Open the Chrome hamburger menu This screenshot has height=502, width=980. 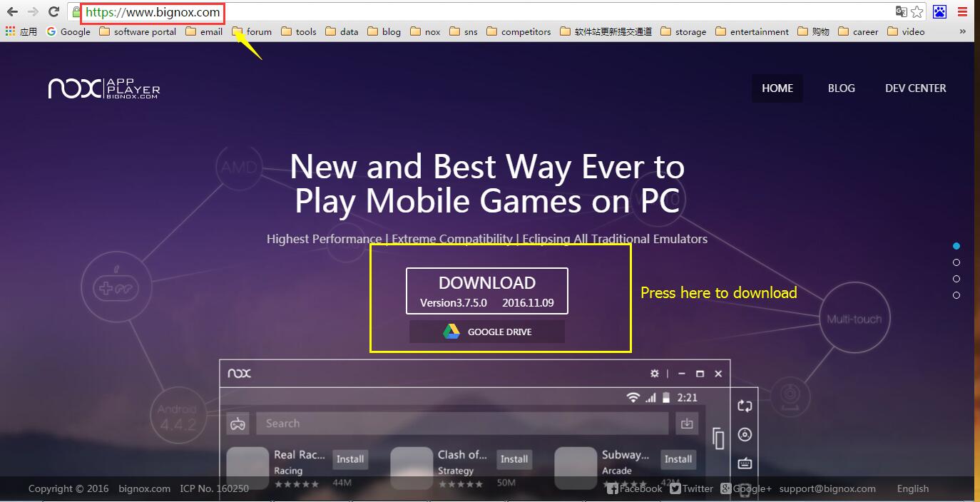(962, 12)
